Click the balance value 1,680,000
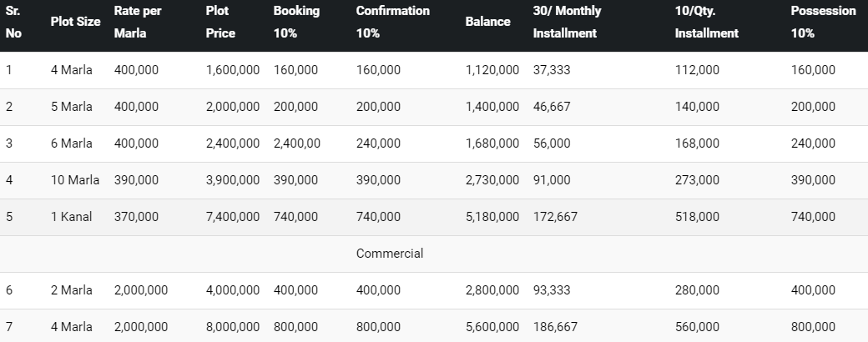The image size is (868, 342). click(492, 143)
